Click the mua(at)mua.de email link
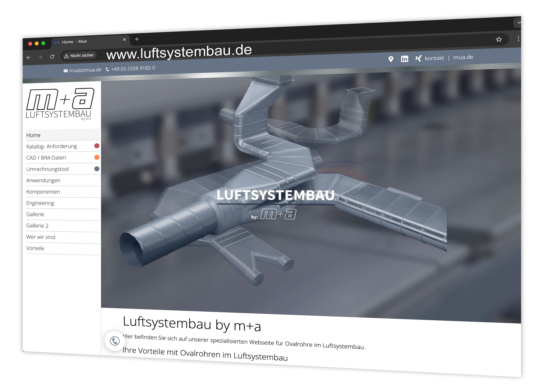The image size is (544, 392). tap(85, 70)
